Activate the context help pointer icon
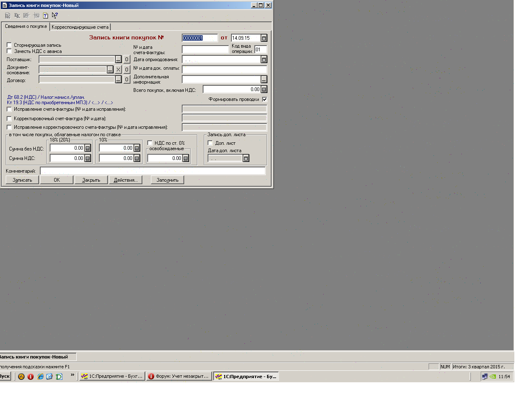Image resolution: width=525 pixels, height=420 pixels. point(55,16)
